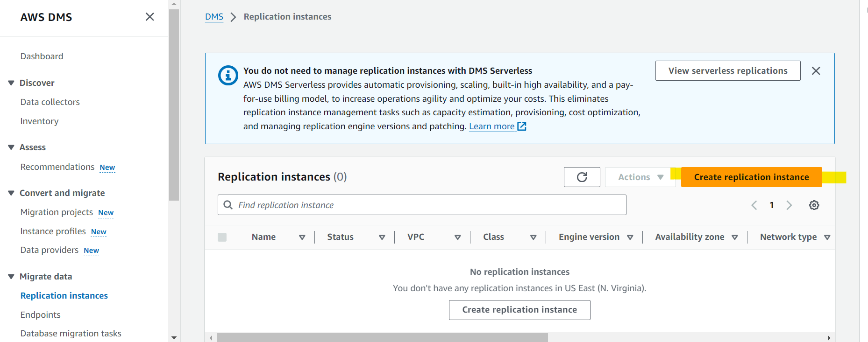The image size is (868, 342).
Task: Click the search magnifier icon in filter box
Action: 228,205
